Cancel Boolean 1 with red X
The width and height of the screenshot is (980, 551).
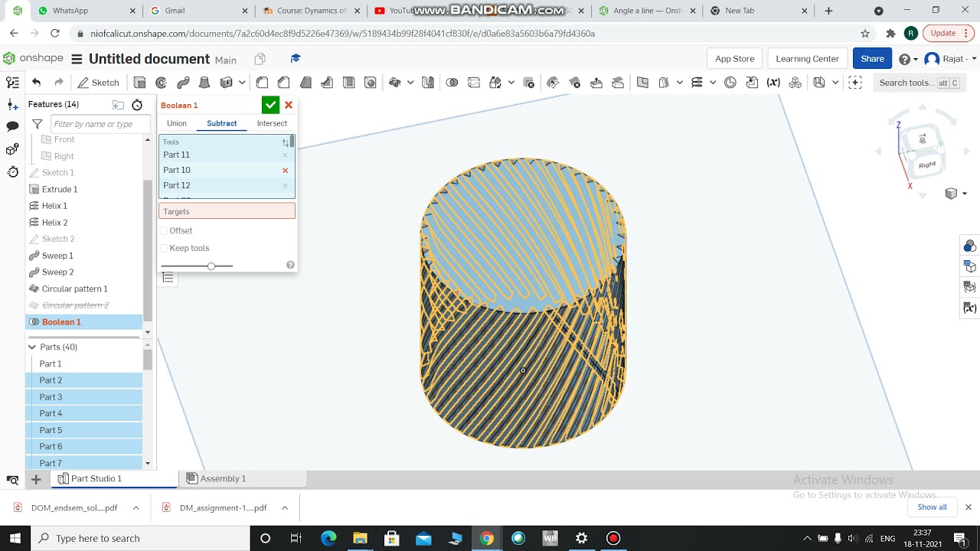pyautogui.click(x=289, y=105)
